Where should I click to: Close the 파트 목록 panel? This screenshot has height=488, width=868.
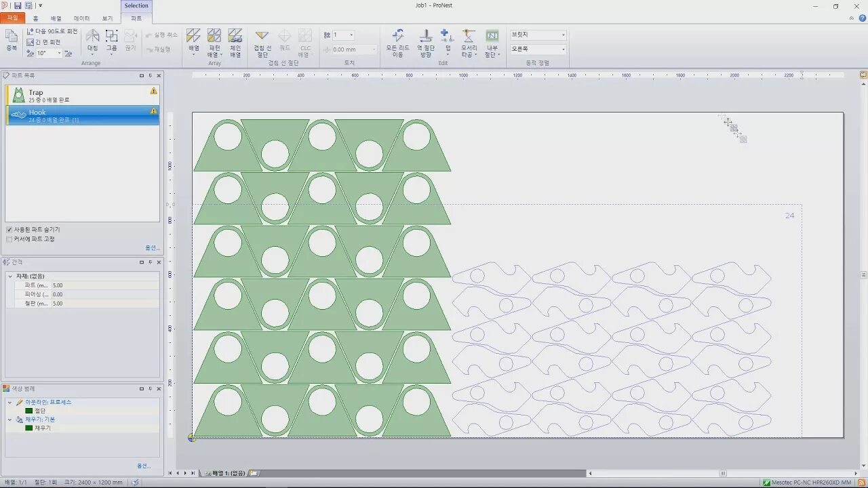(x=159, y=76)
